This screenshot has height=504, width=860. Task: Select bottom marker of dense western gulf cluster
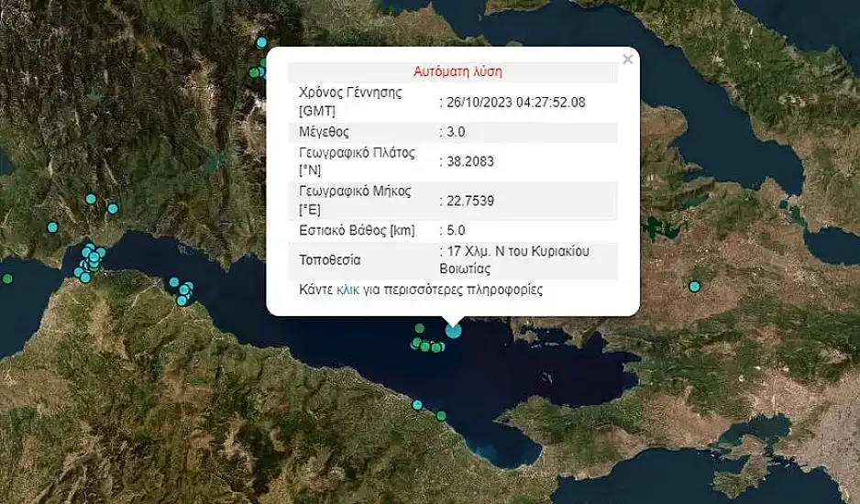85,277
